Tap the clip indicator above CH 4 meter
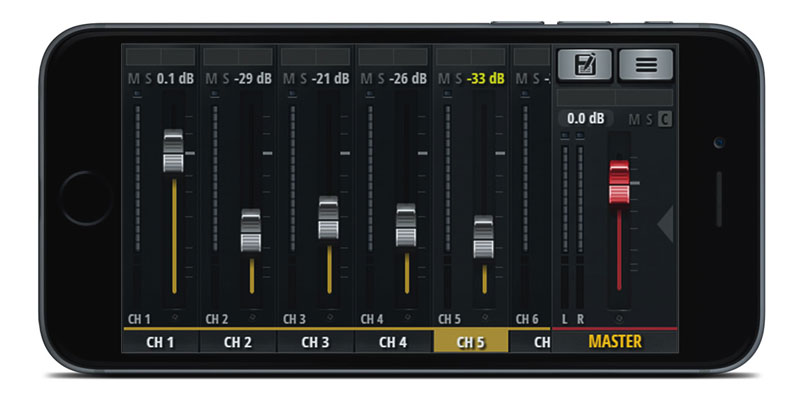This screenshot has height=401, width=800. coord(370,94)
